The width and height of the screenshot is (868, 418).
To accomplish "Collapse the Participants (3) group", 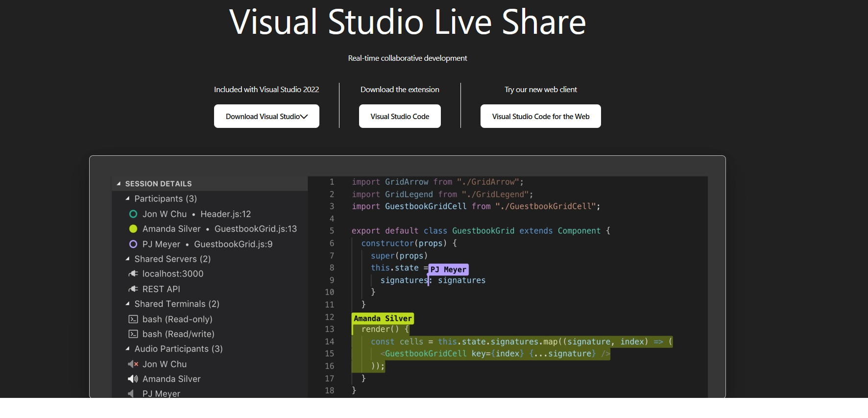I will pyautogui.click(x=127, y=198).
